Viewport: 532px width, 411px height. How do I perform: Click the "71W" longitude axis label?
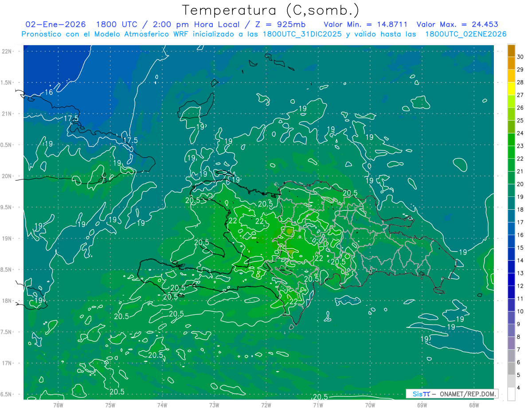[318, 405]
